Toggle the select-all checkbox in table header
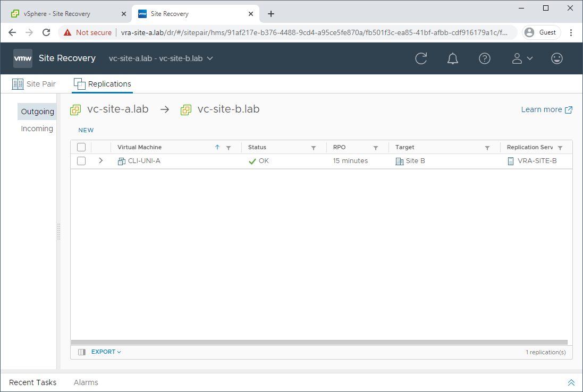The height and width of the screenshot is (392, 583). click(x=81, y=147)
